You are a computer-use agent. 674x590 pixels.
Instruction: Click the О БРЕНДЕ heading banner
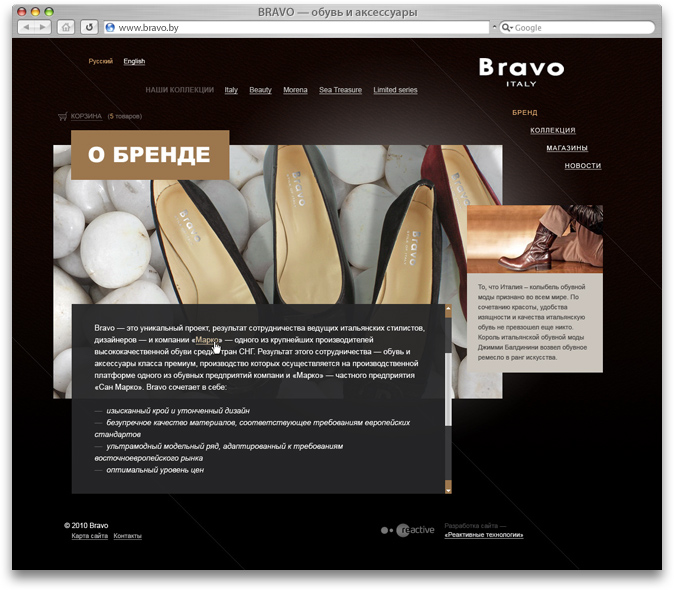150,155
